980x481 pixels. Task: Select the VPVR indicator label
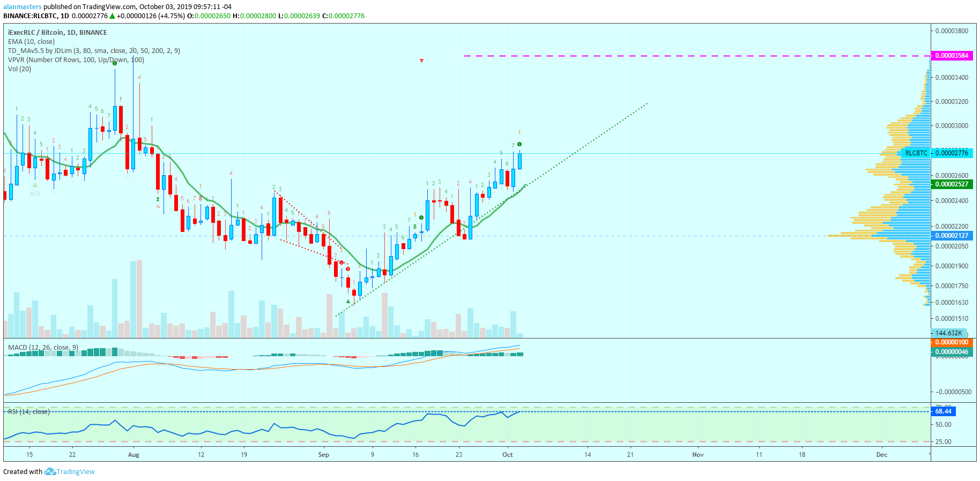point(76,60)
